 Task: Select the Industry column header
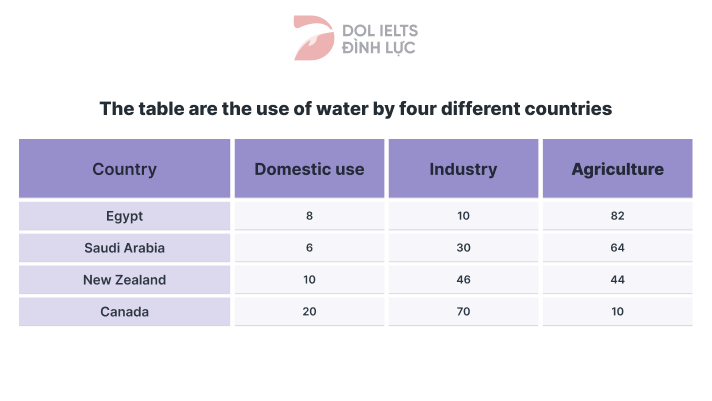[x=463, y=169]
